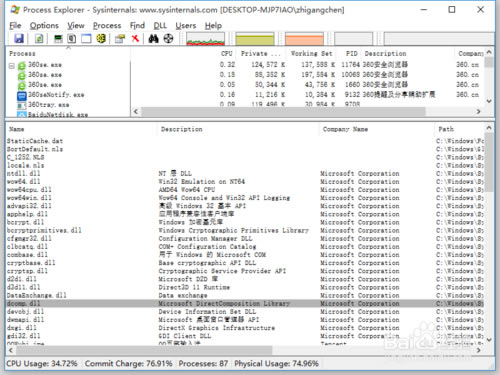Image resolution: width=500 pixels, height=375 pixels.
Task: Click Processes: 87 status bar entry
Action: (x=203, y=364)
